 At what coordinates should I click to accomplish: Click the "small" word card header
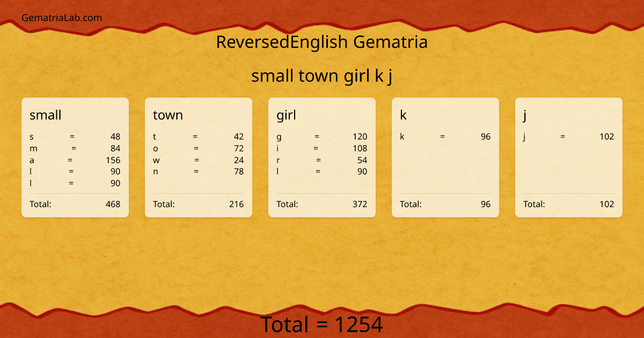pyautogui.click(x=45, y=115)
